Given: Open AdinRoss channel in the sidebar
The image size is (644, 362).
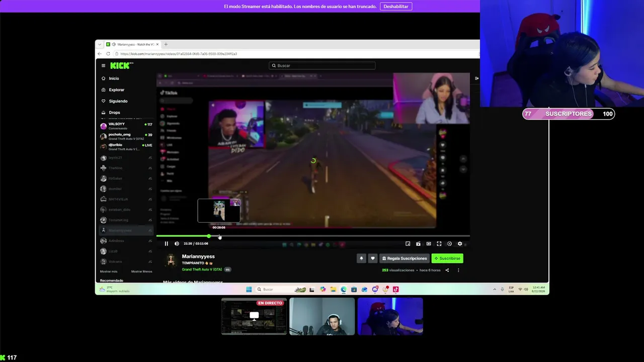Looking at the screenshot, I should (x=126, y=241).
